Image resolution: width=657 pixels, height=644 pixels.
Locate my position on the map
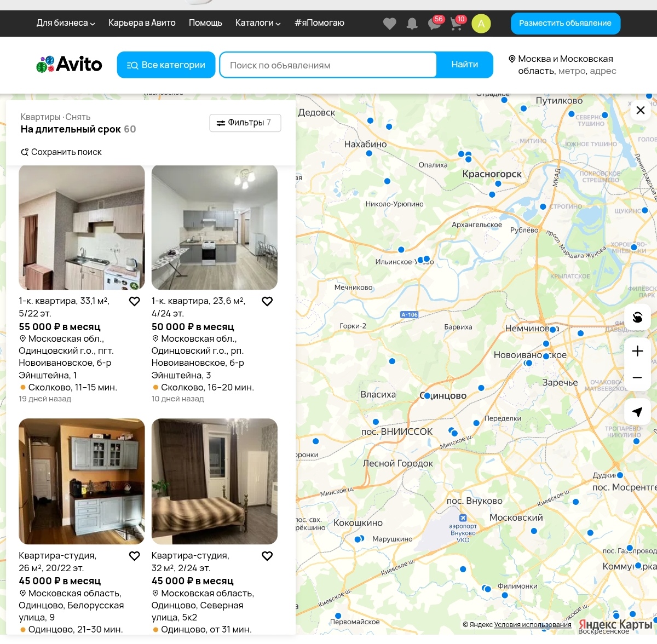pos(637,412)
